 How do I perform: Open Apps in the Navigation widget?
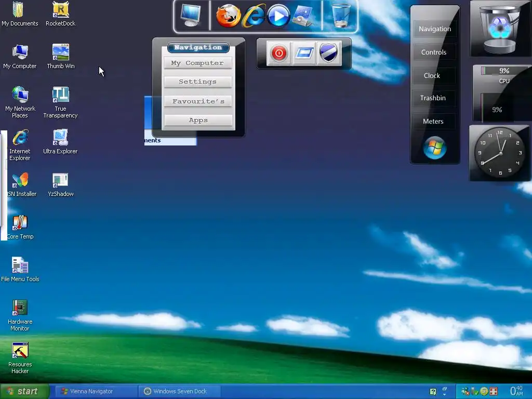coord(198,120)
